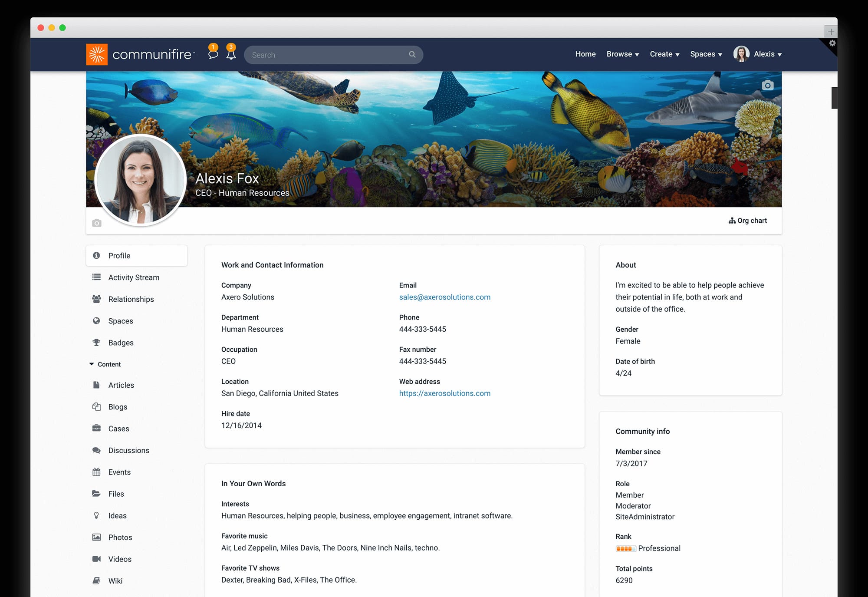Update profile picture using camera icon
This screenshot has height=597, width=868.
pos(96,222)
